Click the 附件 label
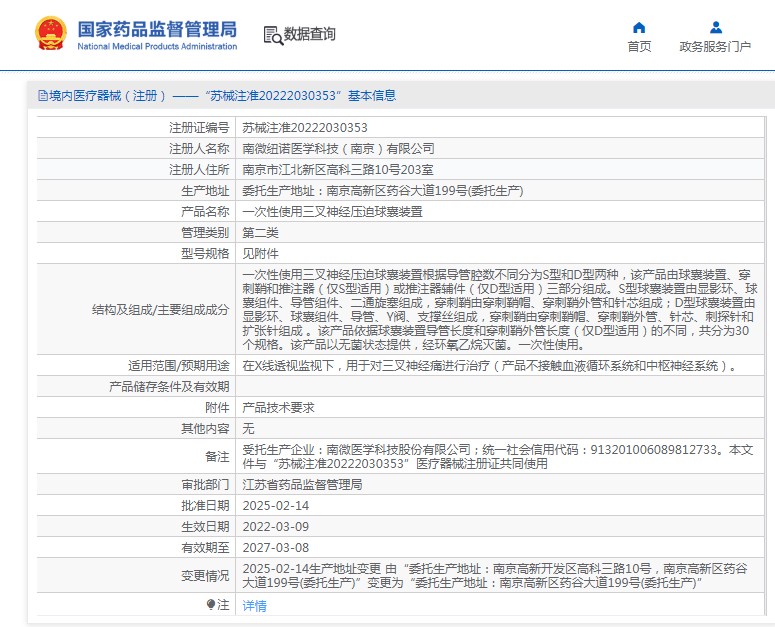This screenshot has height=627, width=775. click(x=217, y=408)
